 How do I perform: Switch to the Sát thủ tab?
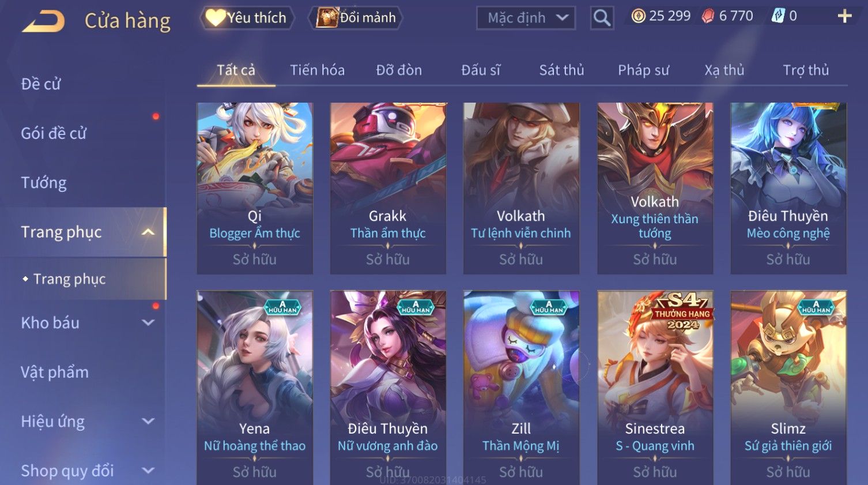(x=561, y=70)
